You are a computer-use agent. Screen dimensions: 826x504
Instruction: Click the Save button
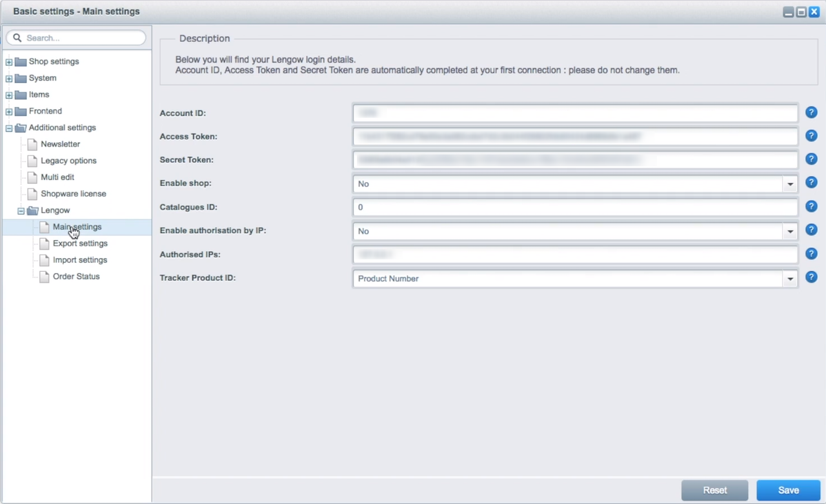788,490
